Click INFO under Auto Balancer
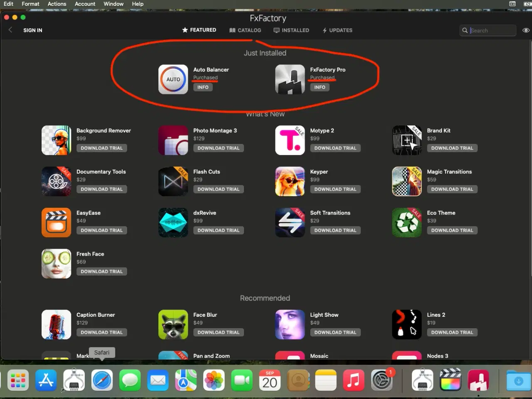532x399 pixels. pos(203,87)
